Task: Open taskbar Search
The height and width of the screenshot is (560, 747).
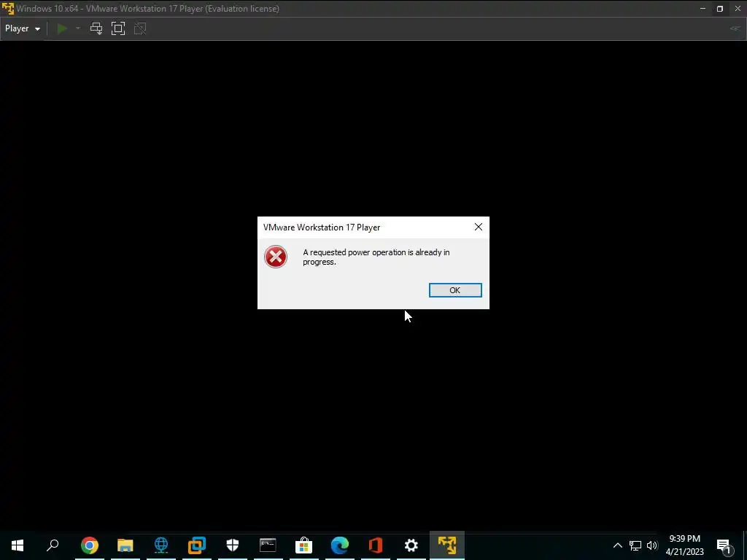Action: tap(53, 545)
